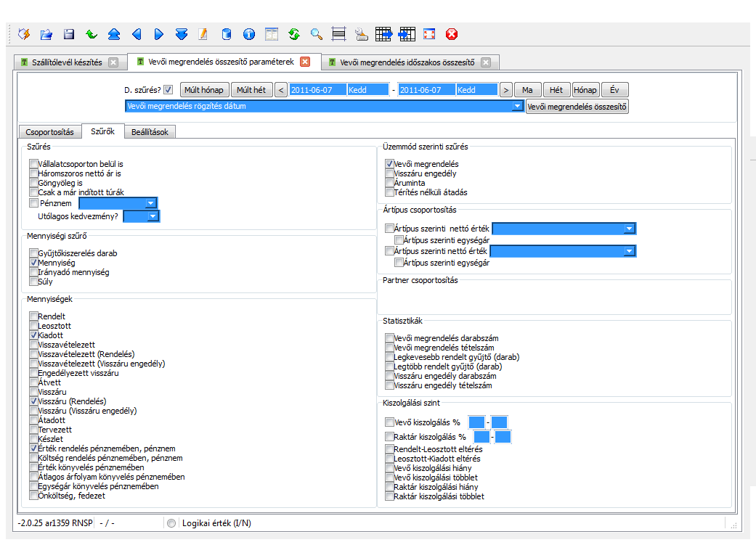This screenshot has height=545, width=756.
Task: Open Utólagos kedvezmény dropdown
Action: [x=153, y=216]
